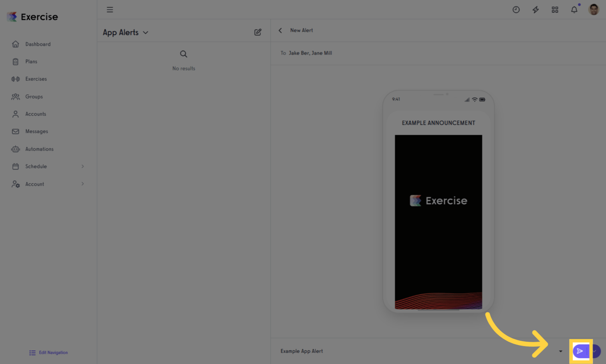
Task: Click the profile avatar in the top bar
Action: point(593,9)
